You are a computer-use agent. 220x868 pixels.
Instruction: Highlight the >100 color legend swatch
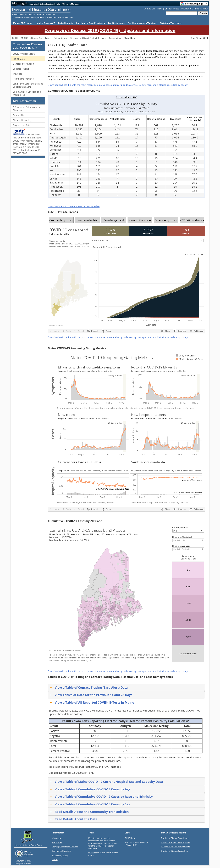pos(188,636)
